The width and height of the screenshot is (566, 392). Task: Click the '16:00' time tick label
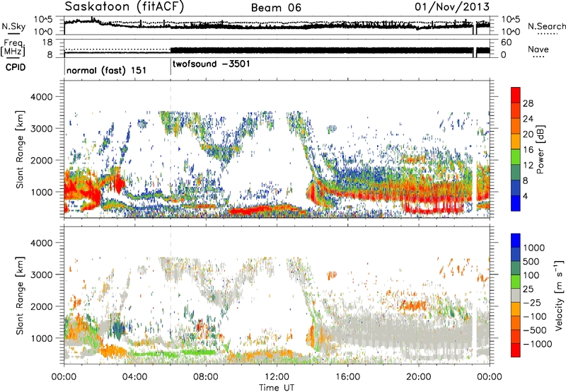click(347, 377)
